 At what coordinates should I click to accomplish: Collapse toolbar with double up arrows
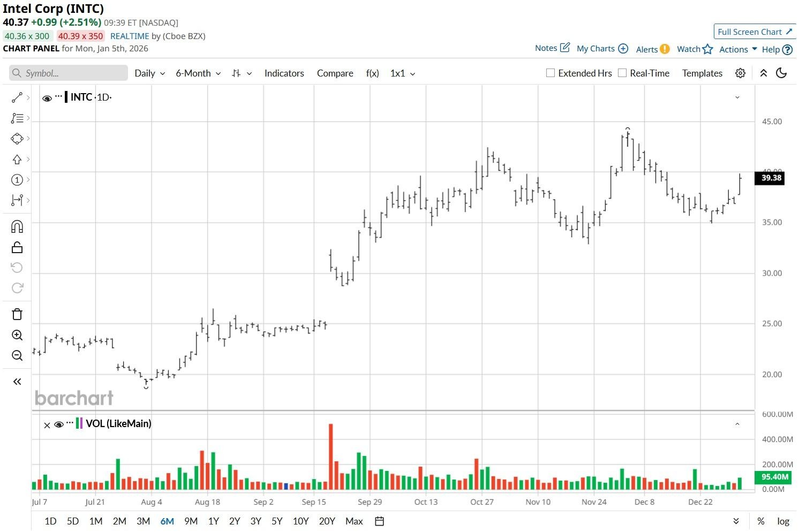pos(764,73)
